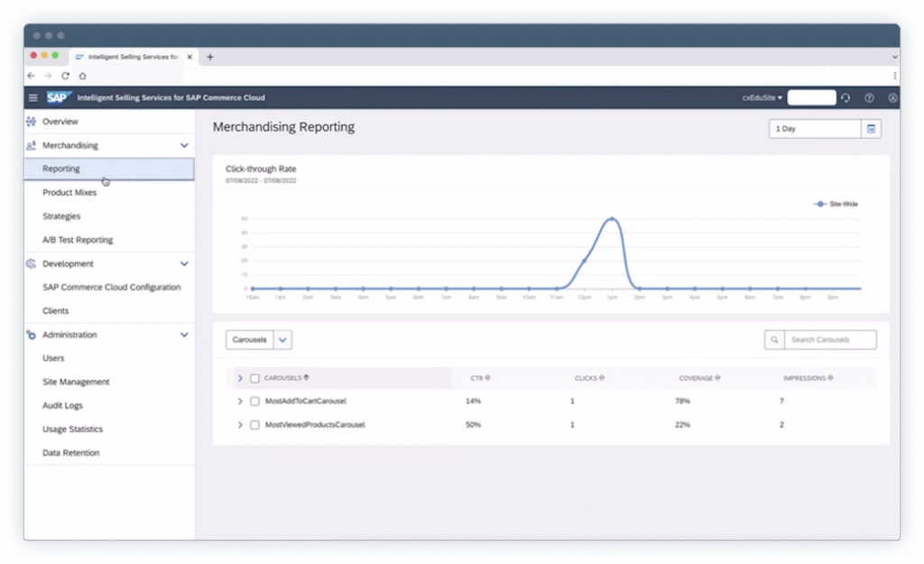Go to Product Mixes in sidebar

pos(69,192)
